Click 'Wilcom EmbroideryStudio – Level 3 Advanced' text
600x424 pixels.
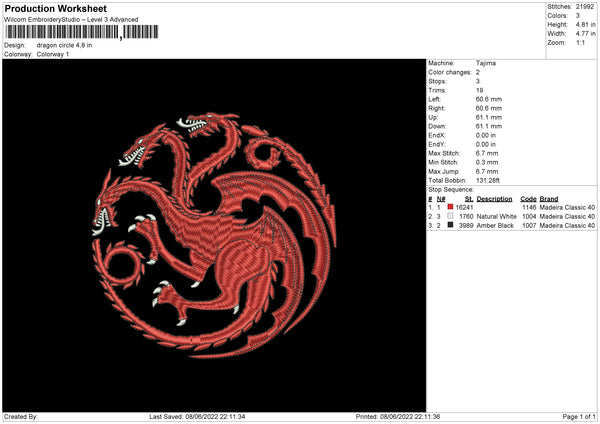coord(71,20)
